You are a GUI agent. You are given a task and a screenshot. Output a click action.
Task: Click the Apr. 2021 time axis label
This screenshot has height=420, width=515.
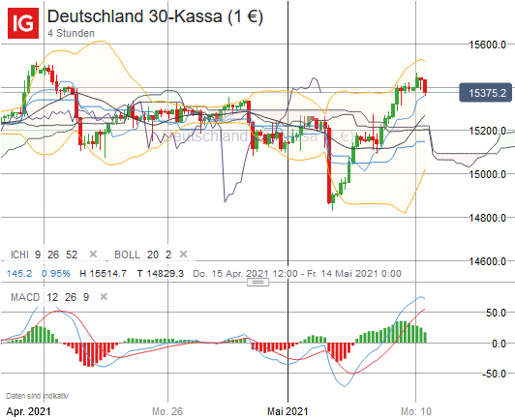29,411
